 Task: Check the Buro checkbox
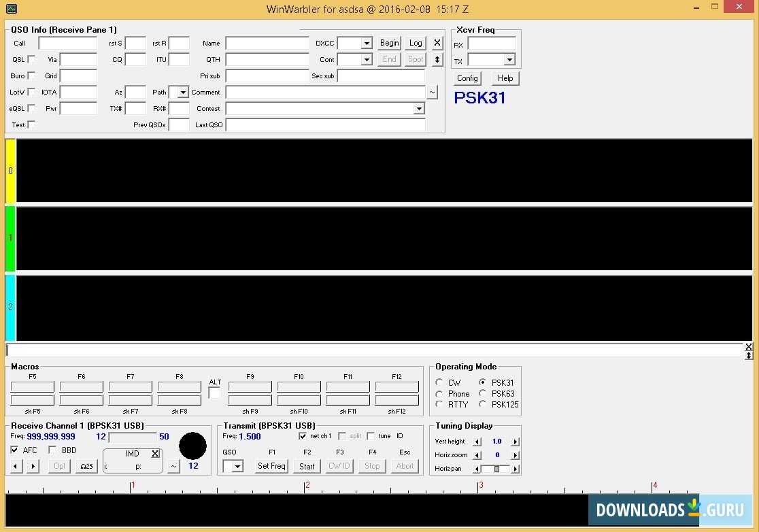coord(31,76)
